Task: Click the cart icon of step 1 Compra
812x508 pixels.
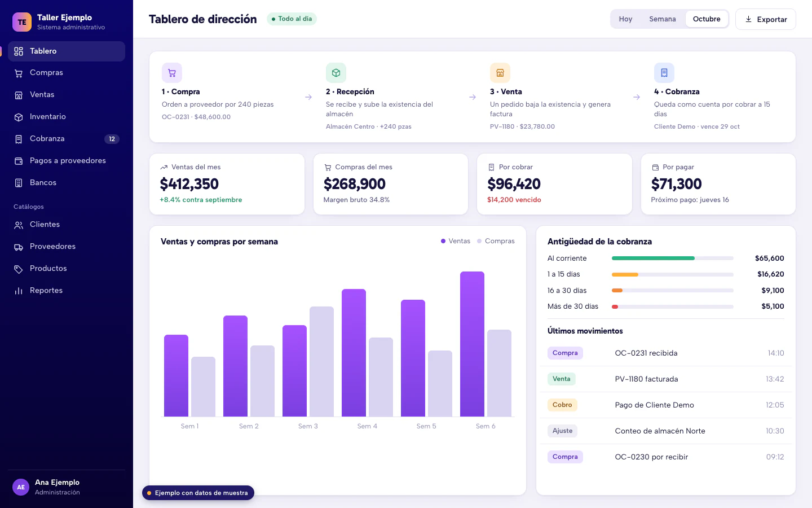Action: [172, 73]
